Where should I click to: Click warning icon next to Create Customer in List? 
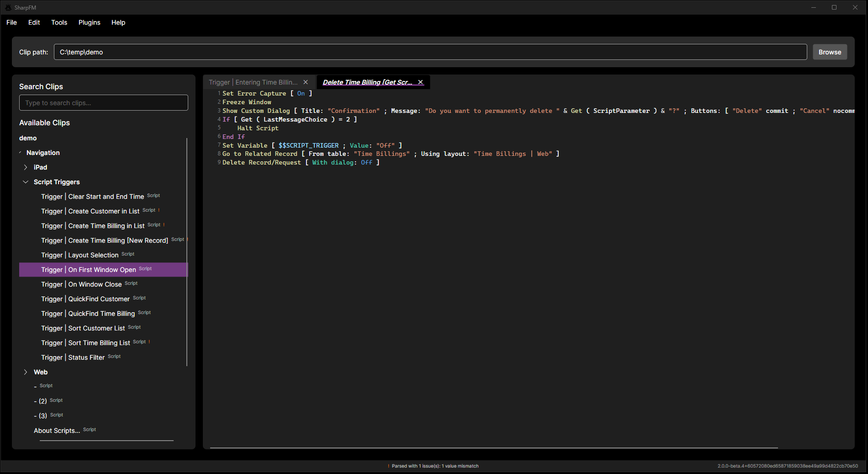[159, 210]
